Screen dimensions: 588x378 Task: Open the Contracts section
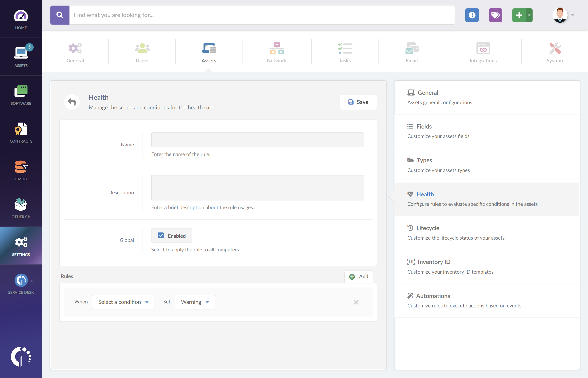tap(21, 132)
